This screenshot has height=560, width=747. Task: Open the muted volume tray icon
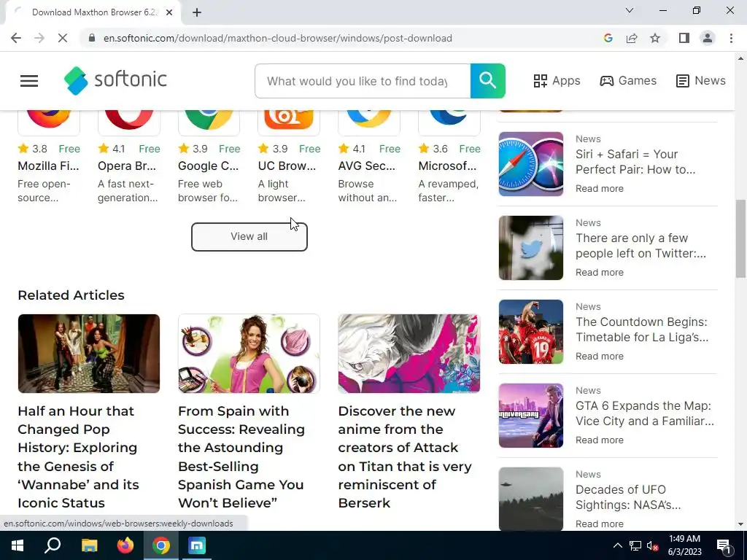point(653,545)
